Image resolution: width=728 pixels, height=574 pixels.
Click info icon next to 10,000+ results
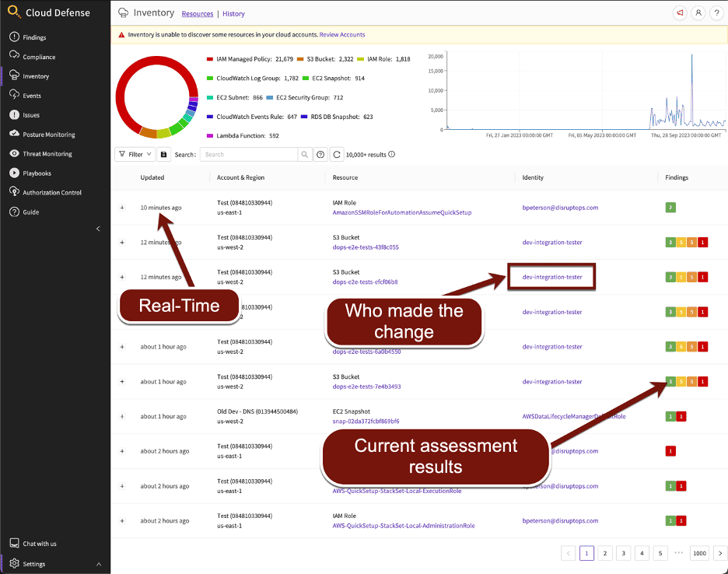392,154
